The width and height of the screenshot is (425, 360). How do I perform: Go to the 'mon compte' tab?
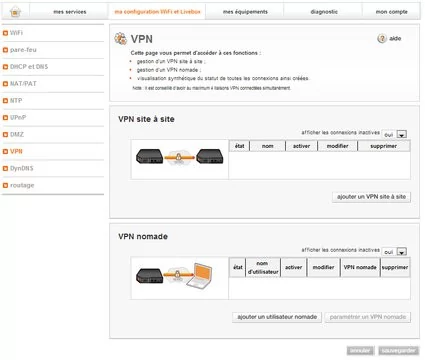392,12
